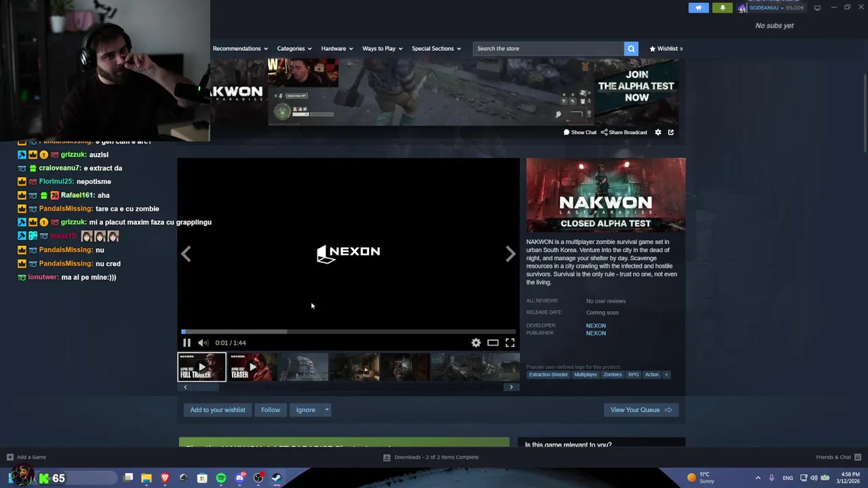The width and height of the screenshot is (868, 488).
Task: Click the Action tag
Action: click(x=652, y=375)
